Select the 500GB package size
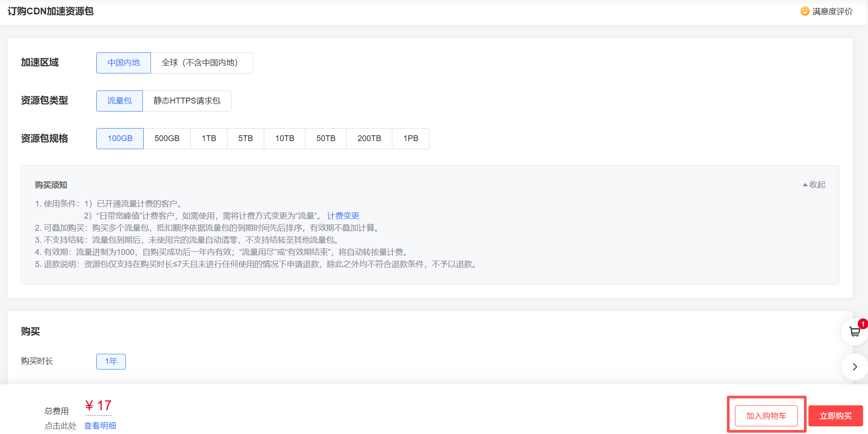868x434 pixels. tap(167, 138)
